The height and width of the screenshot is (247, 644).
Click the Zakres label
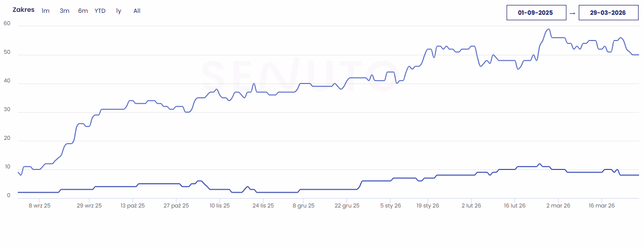click(23, 10)
